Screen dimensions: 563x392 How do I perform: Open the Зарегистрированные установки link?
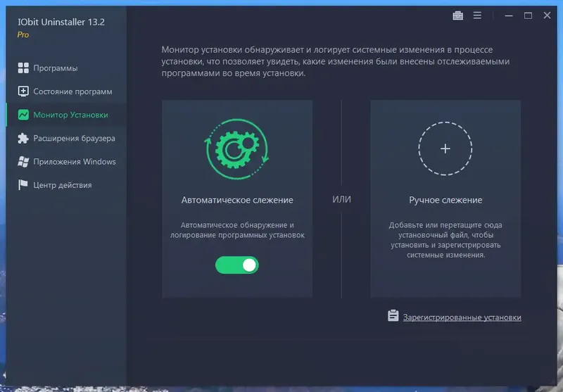[462, 317]
